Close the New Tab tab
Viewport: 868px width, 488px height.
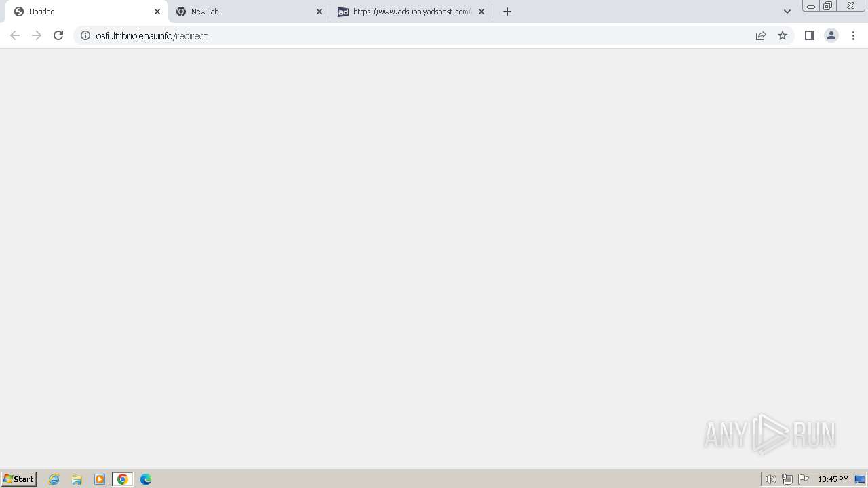click(x=319, y=12)
